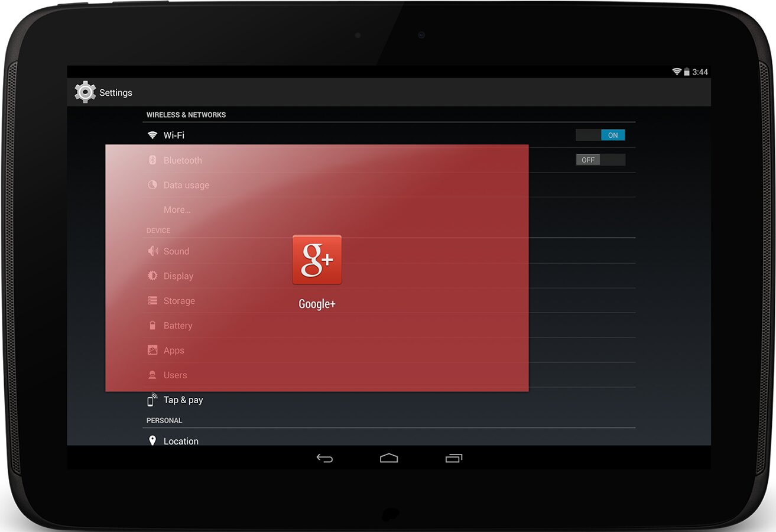The height and width of the screenshot is (532, 776).
Task: Tap the Sound speaker icon
Action: 152,251
